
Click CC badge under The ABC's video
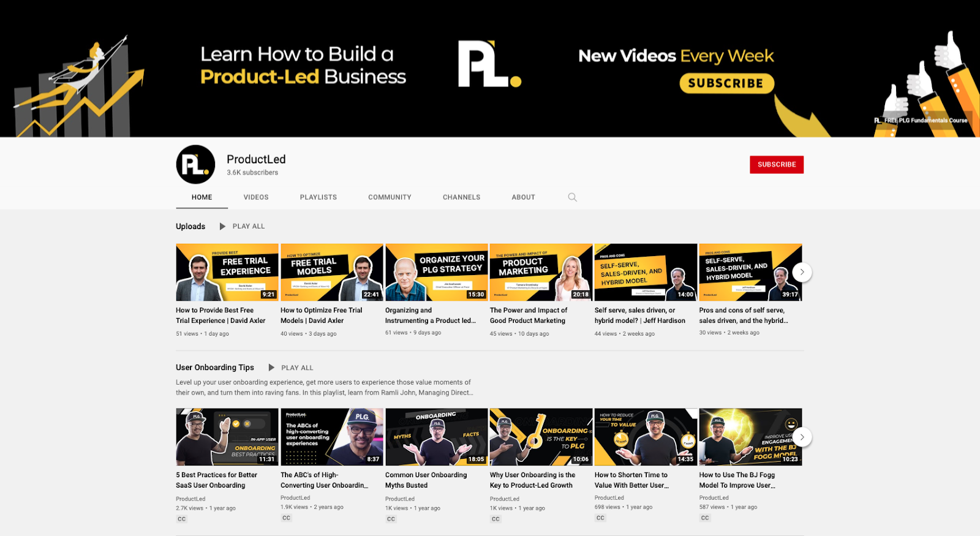click(286, 518)
